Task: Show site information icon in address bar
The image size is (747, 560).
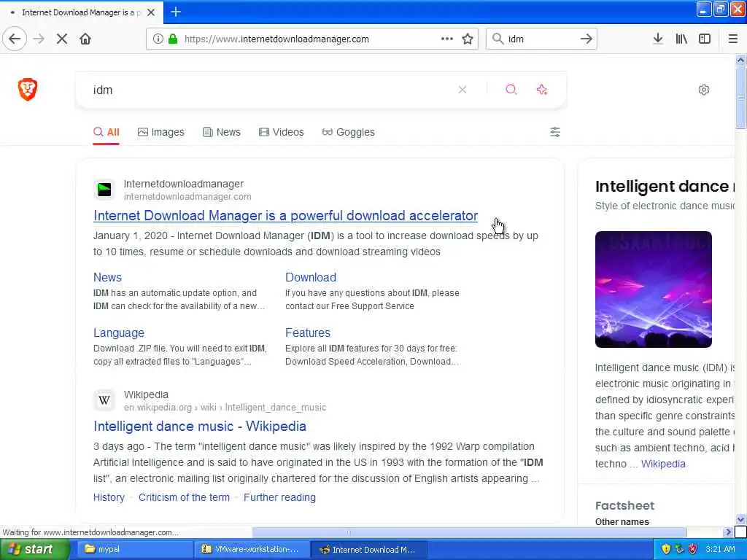Action: (x=158, y=39)
